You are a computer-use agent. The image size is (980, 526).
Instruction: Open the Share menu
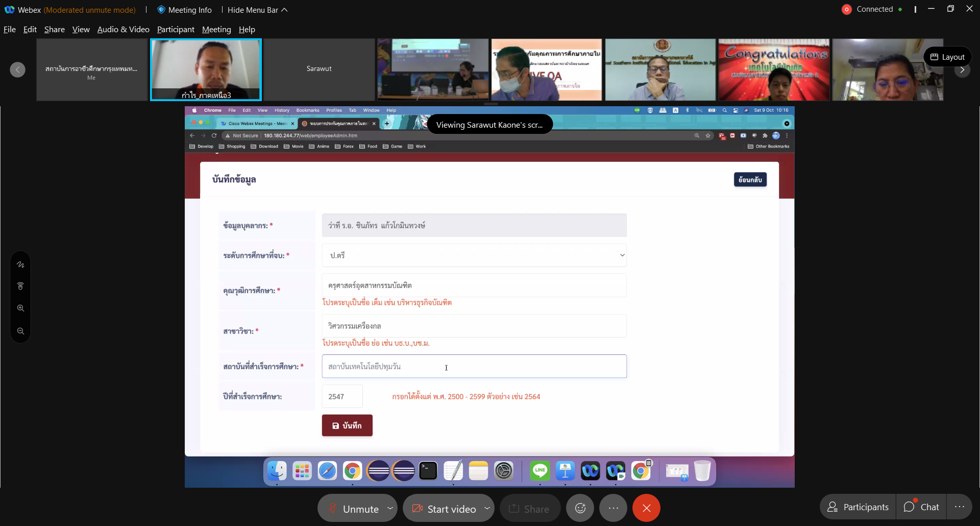tap(55, 30)
